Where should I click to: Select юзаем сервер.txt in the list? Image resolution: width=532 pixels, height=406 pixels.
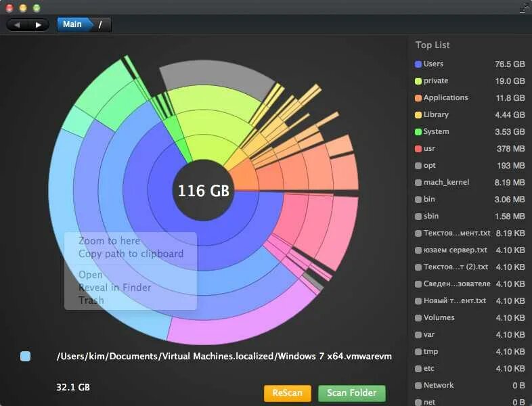pyautogui.click(x=470, y=250)
